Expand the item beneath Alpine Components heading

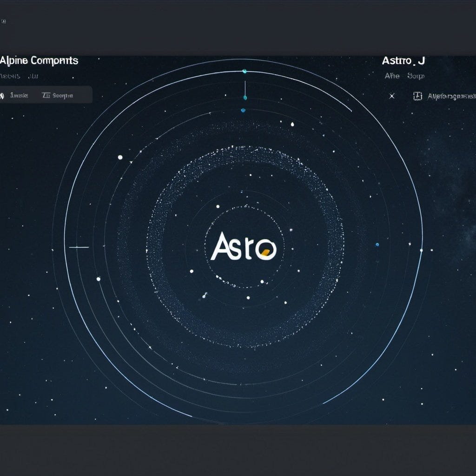tap(9, 76)
